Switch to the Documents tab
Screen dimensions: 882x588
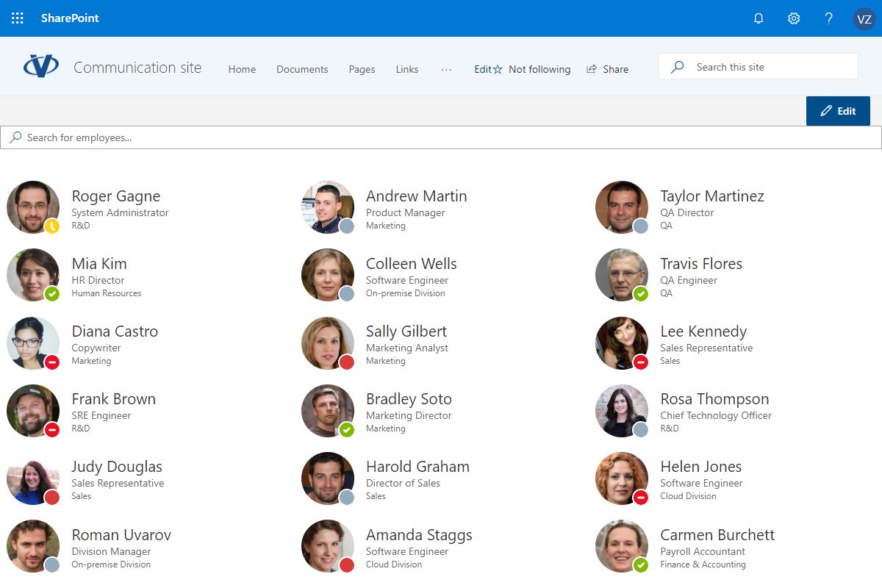coord(302,68)
